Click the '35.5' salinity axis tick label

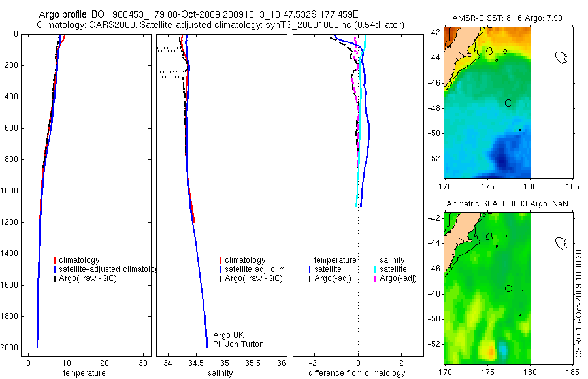tap(253, 363)
